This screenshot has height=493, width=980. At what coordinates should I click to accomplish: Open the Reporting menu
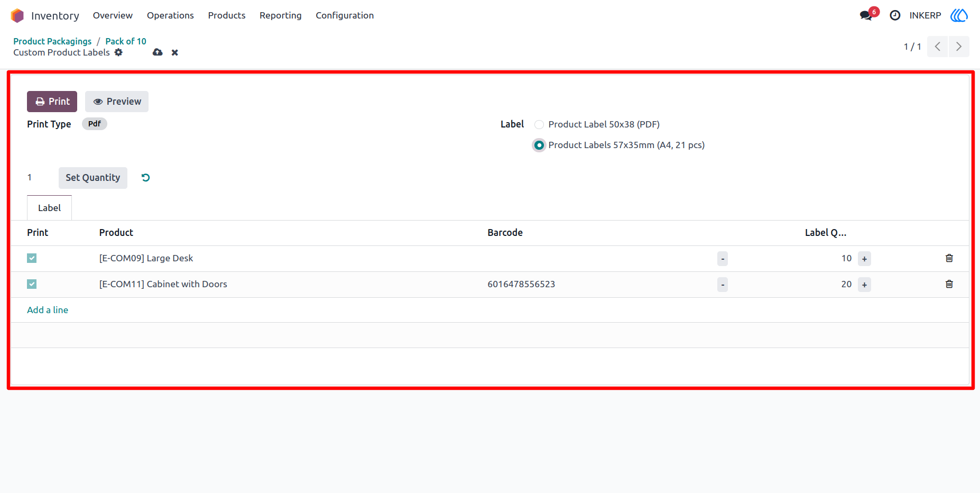click(x=281, y=15)
